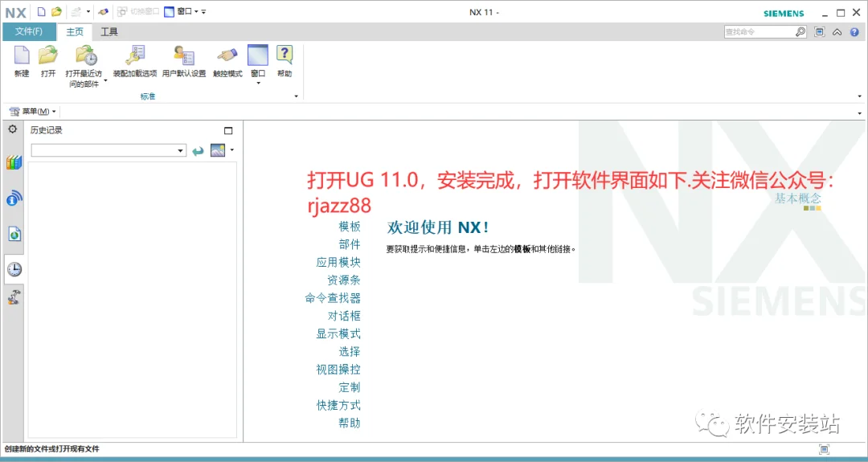The height and width of the screenshot is (462, 868).
Task: Open the 定制 welcome link
Action: pos(350,387)
